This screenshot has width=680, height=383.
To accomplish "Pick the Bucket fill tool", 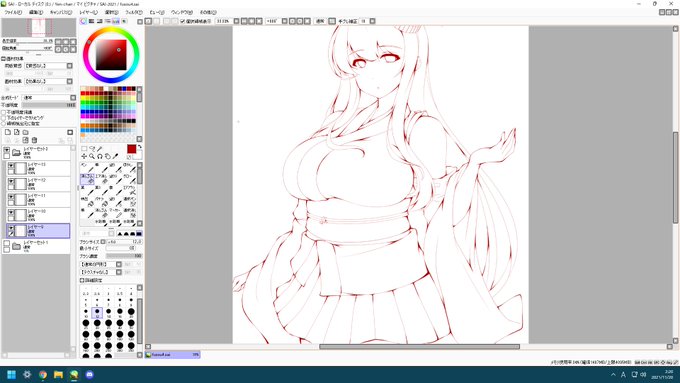I will (101, 203).
